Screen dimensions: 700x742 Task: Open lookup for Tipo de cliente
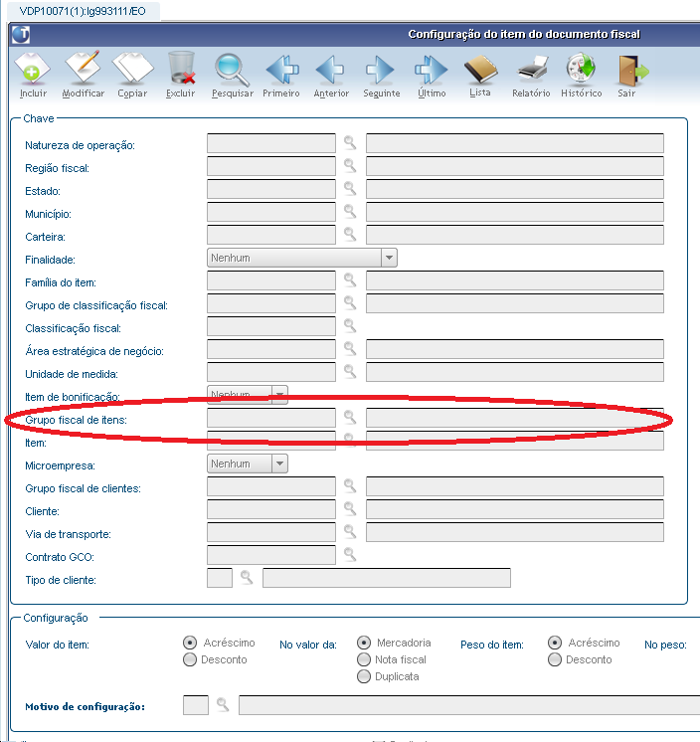point(247,577)
